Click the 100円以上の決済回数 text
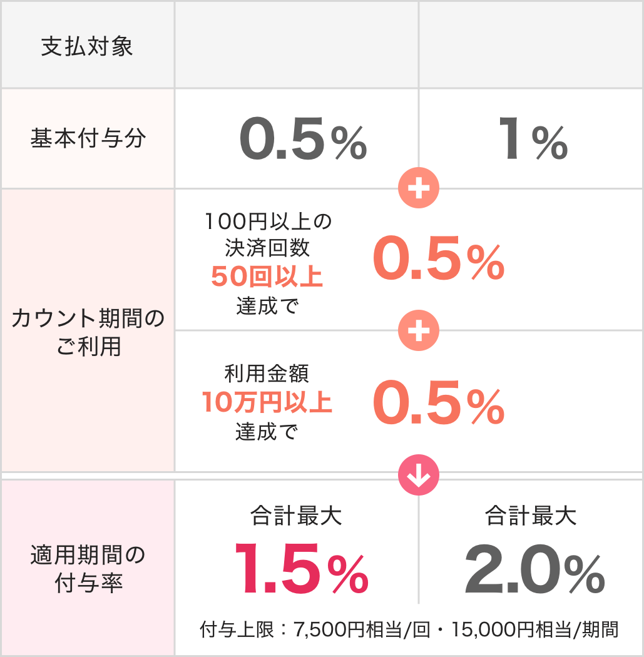 [x=267, y=234]
